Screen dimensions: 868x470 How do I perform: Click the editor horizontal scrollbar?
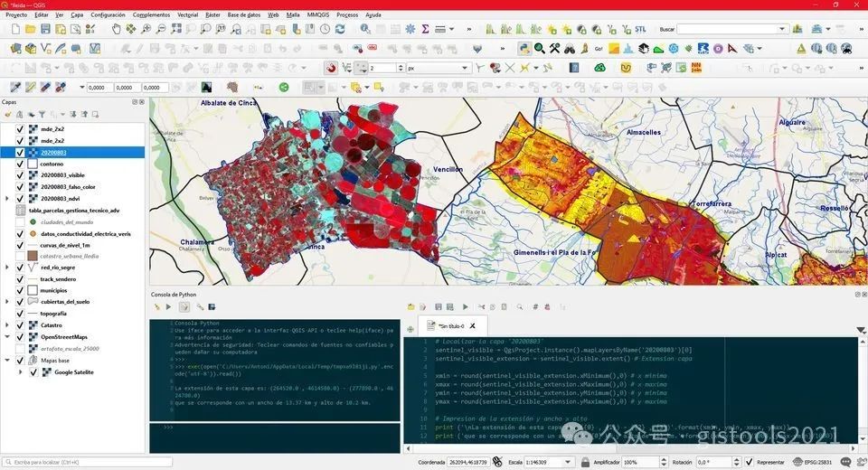pos(630,448)
